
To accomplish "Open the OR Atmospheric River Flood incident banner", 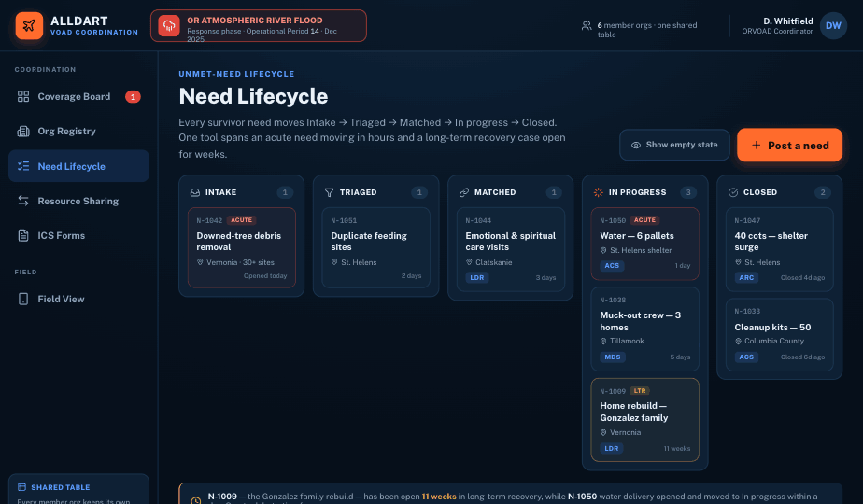I will (259, 26).
